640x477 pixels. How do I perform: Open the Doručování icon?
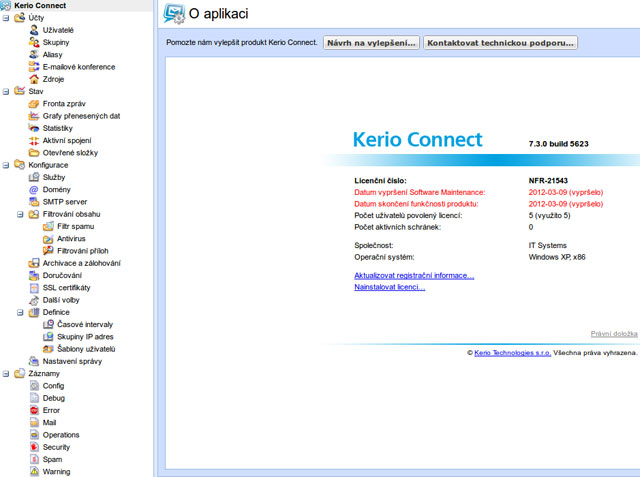[34, 275]
